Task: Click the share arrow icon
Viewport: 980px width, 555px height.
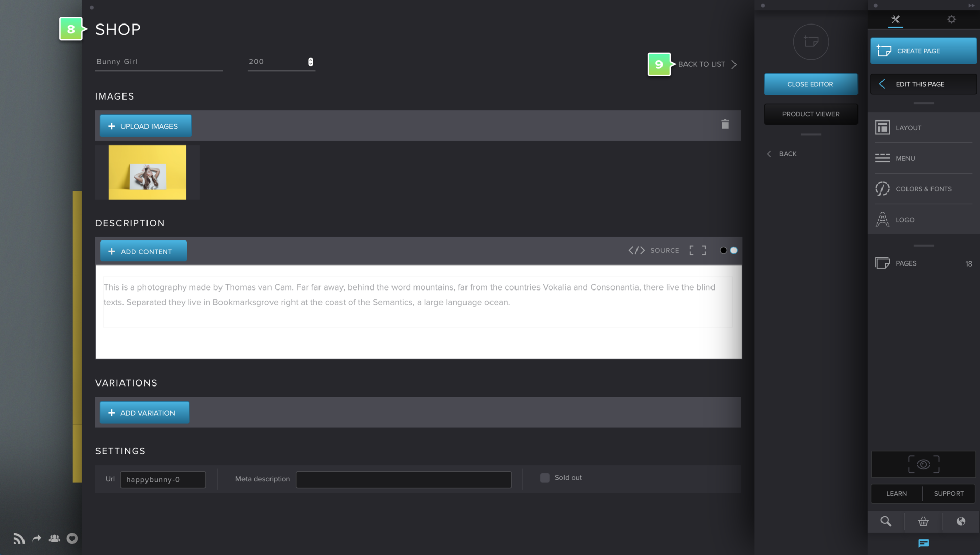Action: pos(37,538)
